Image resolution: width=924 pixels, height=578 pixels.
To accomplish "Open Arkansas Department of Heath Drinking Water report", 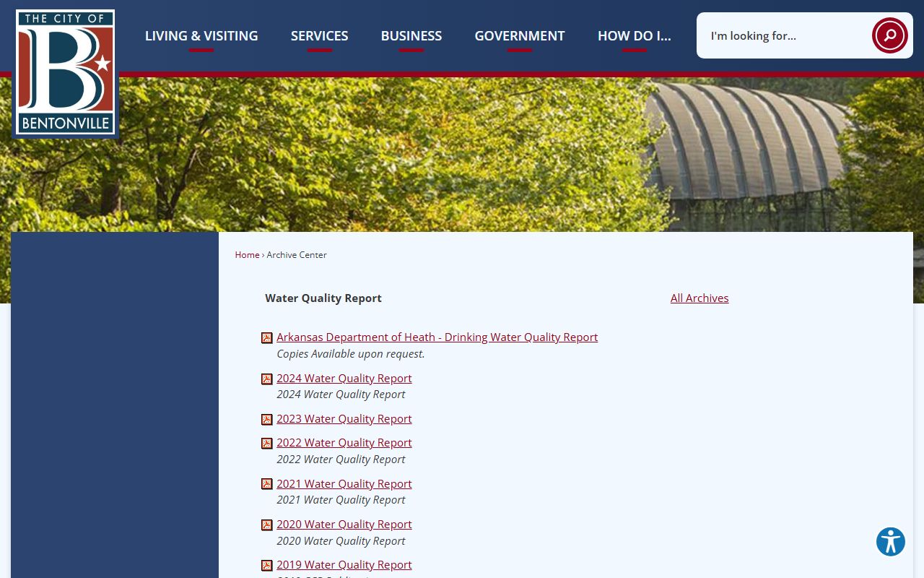I will coord(437,337).
